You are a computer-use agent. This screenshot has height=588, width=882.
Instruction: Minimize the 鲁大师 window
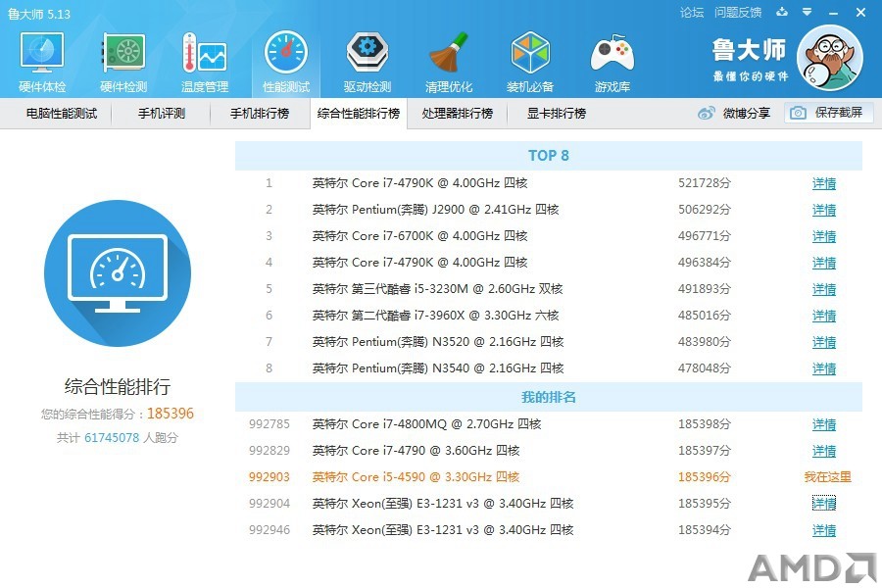pos(834,13)
